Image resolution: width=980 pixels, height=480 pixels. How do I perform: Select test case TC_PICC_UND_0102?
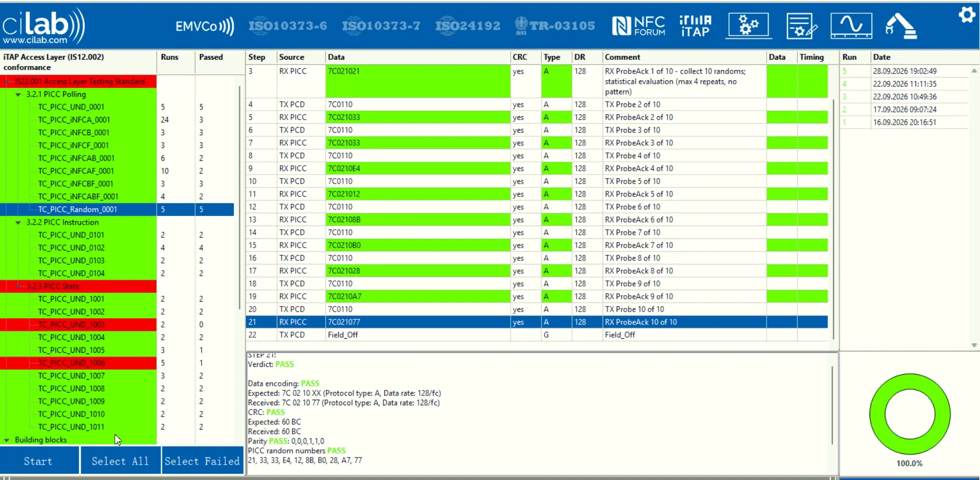pyautogui.click(x=71, y=248)
